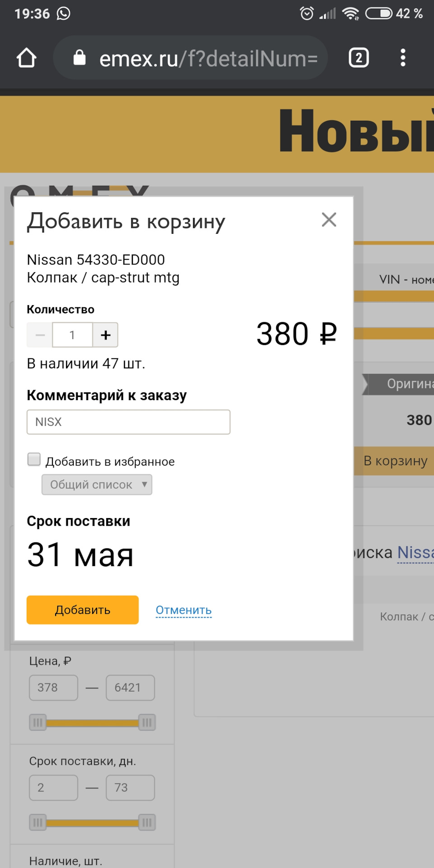Open the tab switcher showing 2 tabs
Viewport: 434px width, 868px height.
(x=359, y=58)
